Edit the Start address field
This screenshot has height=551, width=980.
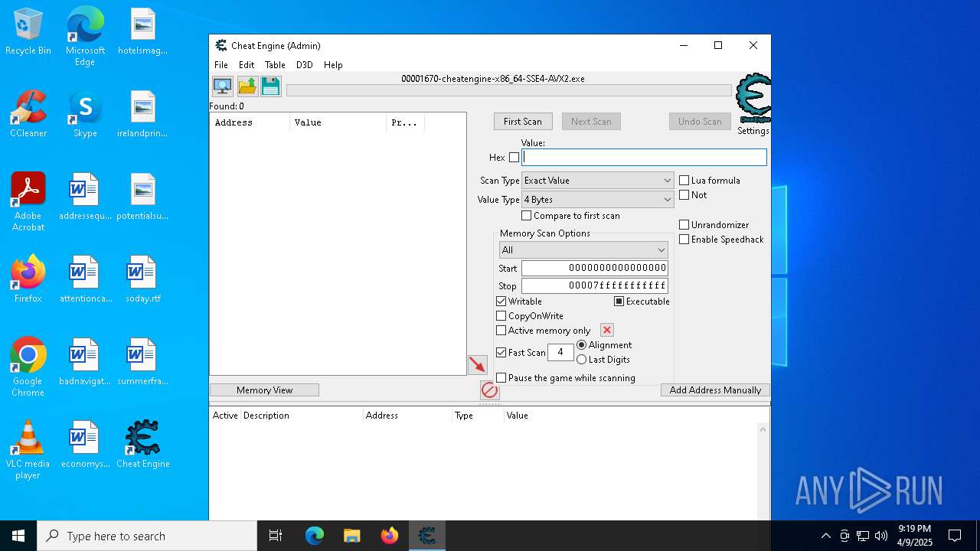(595, 269)
